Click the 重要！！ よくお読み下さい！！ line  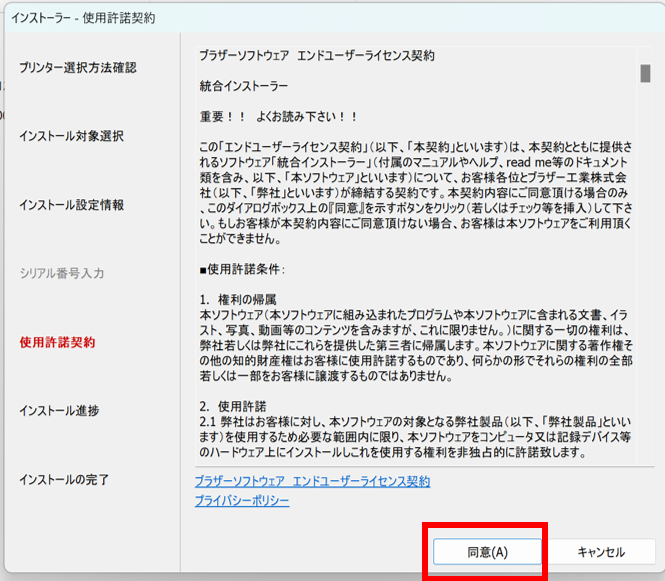(x=279, y=117)
